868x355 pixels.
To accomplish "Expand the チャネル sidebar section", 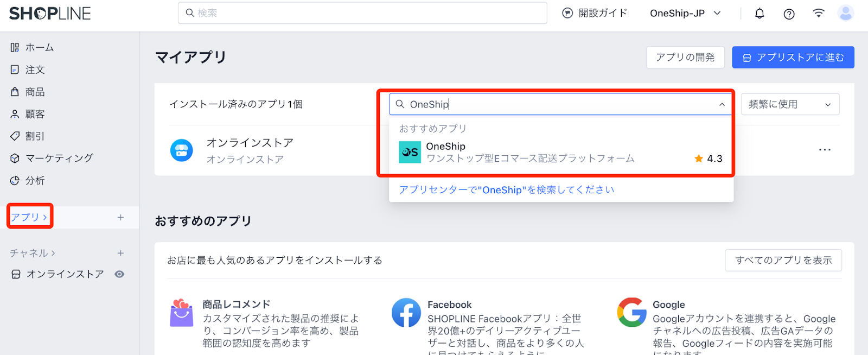I will [x=33, y=253].
